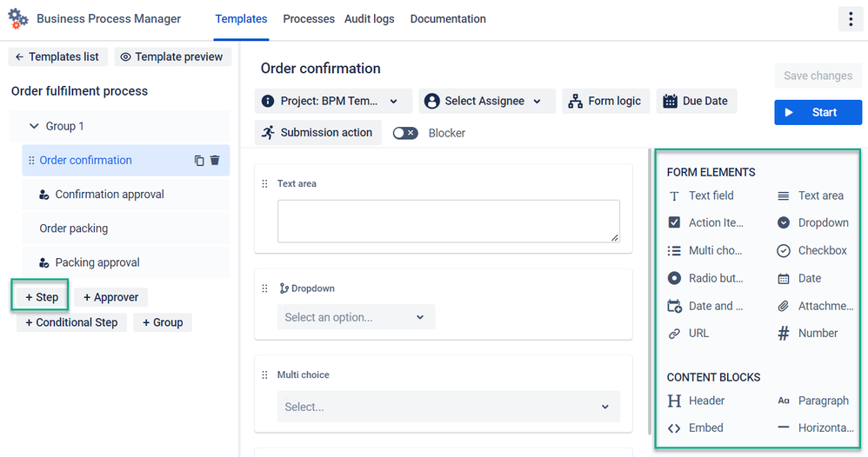Go back to Templates list
The image size is (868, 457).
coord(57,56)
